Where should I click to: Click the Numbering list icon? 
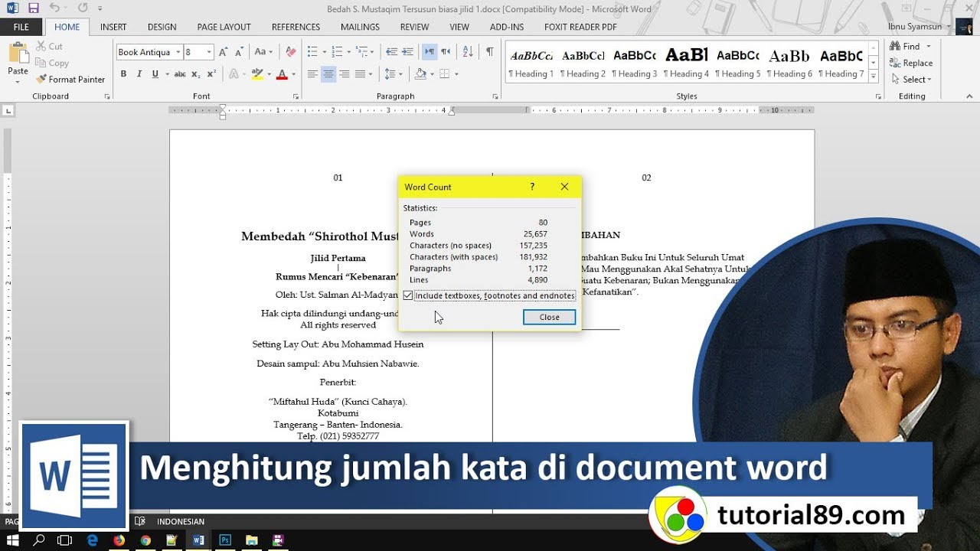pos(337,52)
